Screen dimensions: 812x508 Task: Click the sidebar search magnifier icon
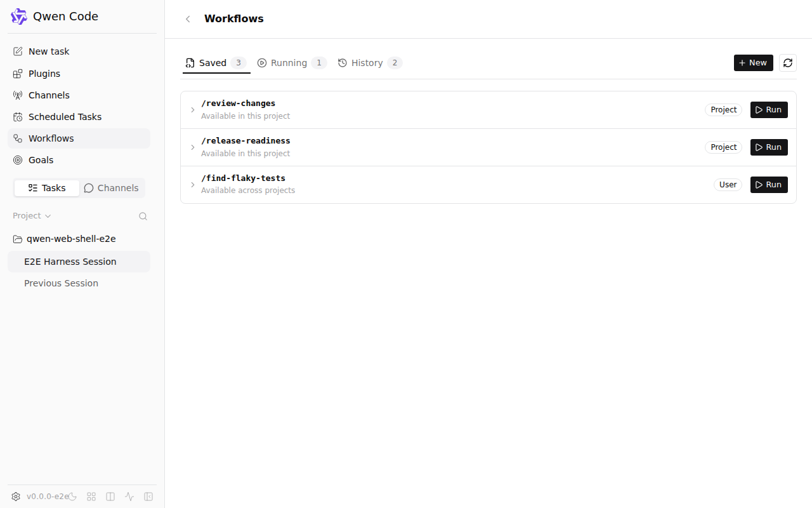(x=143, y=216)
